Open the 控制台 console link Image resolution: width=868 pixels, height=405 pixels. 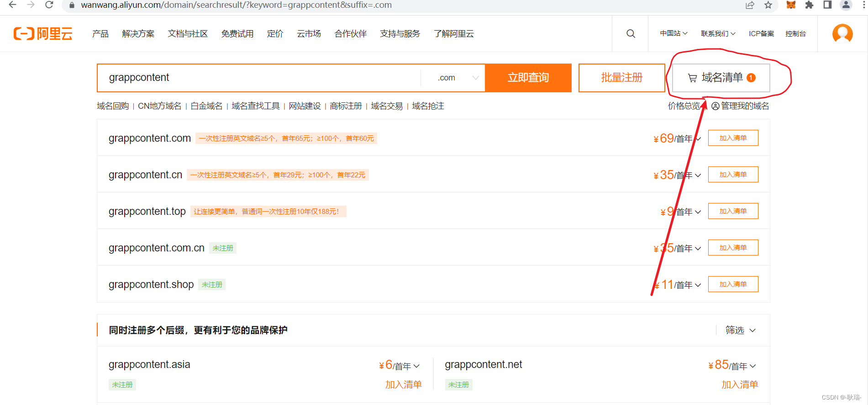pyautogui.click(x=795, y=33)
